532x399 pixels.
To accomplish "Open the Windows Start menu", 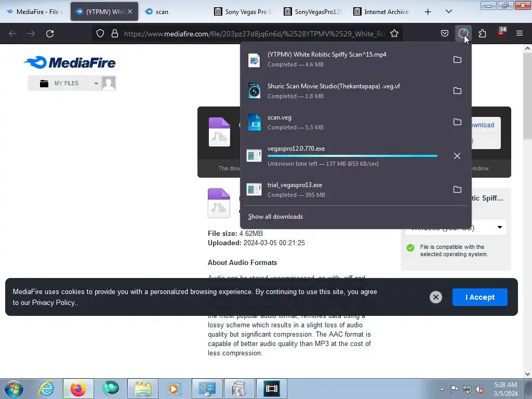I will click(x=14, y=389).
